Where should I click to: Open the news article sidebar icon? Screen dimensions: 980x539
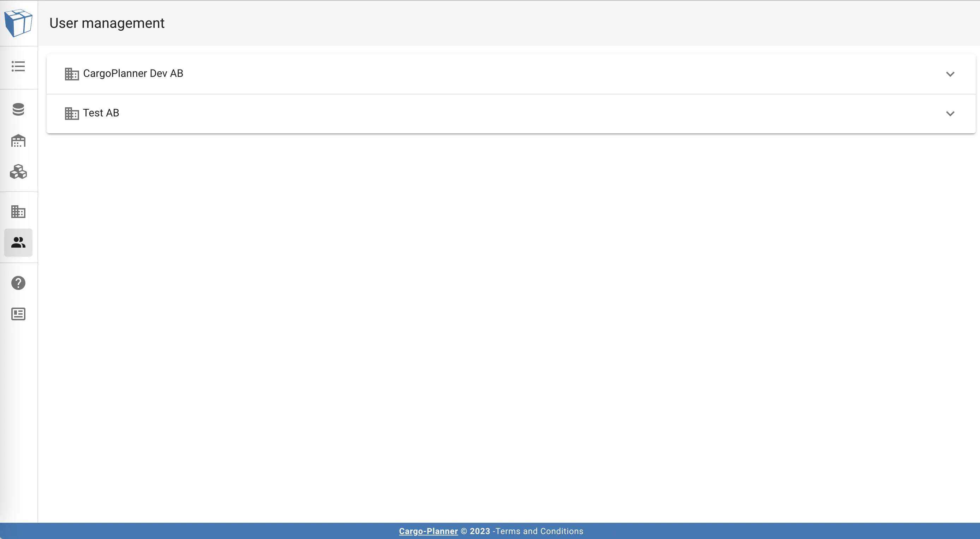18,314
